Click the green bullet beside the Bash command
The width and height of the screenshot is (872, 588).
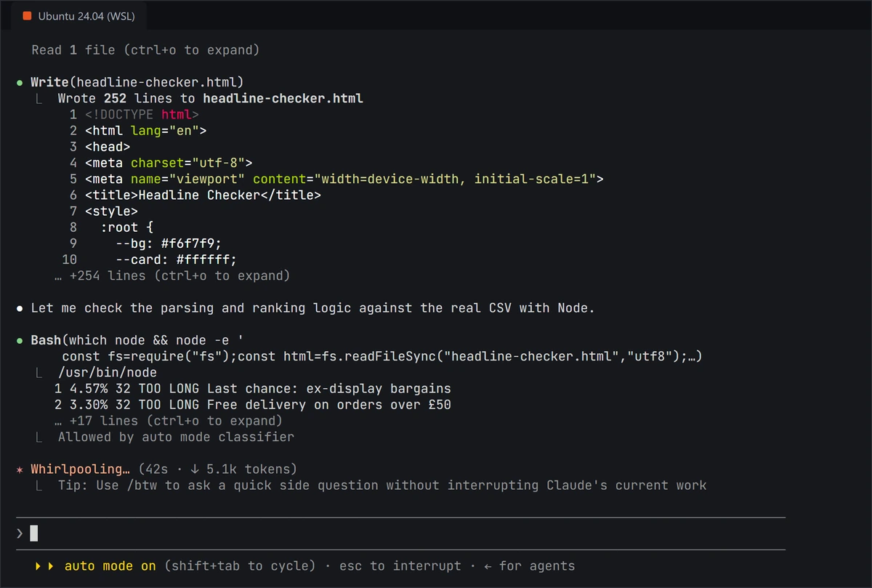(20, 340)
